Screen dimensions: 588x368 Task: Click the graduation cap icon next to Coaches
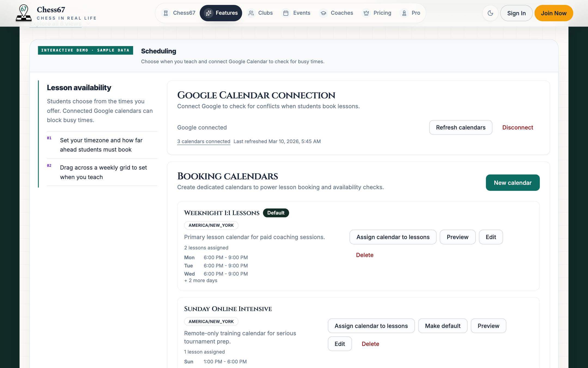pos(323,13)
